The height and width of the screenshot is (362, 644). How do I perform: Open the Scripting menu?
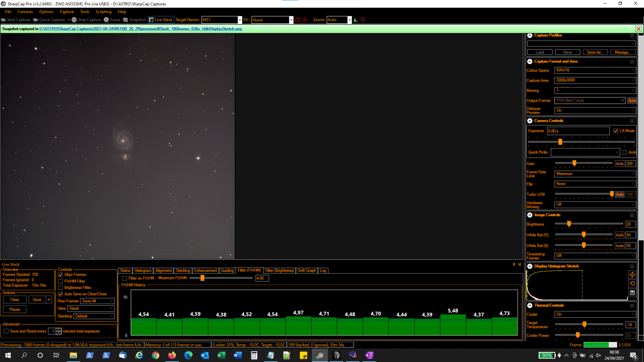[103, 12]
